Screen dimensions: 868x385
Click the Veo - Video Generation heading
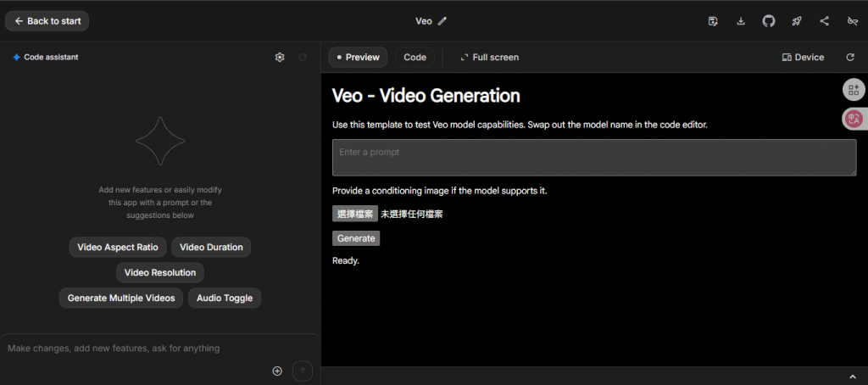(x=426, y=96)
